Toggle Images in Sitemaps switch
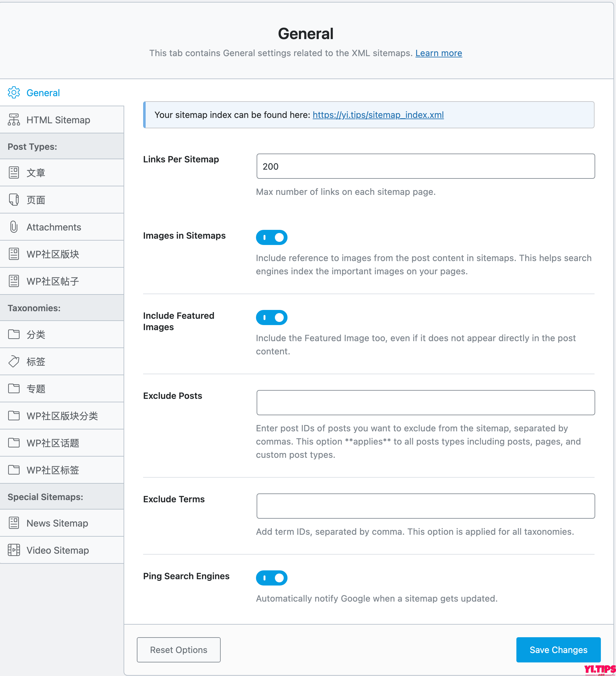The height and width of the screenshot is (676, 616). click(272, 237)
